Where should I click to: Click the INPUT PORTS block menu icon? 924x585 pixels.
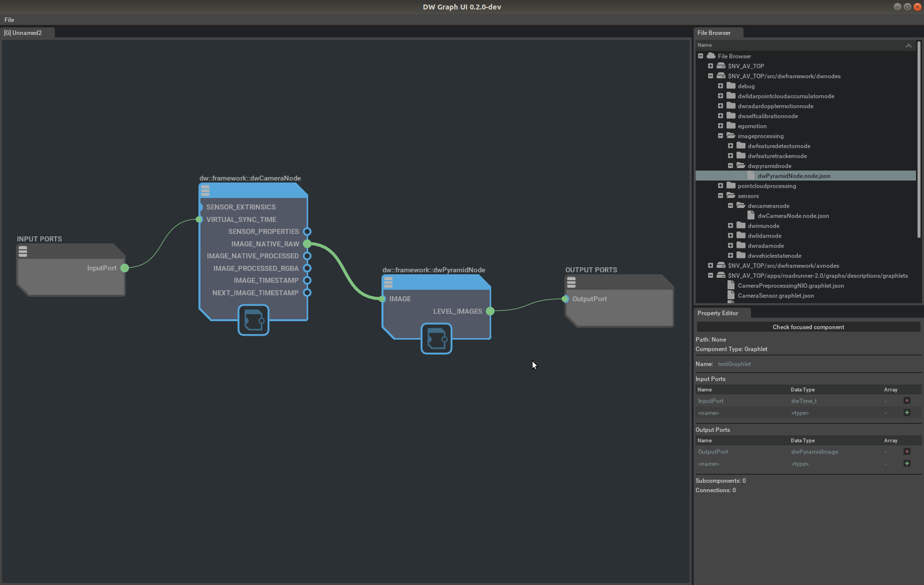pos(23,252)
